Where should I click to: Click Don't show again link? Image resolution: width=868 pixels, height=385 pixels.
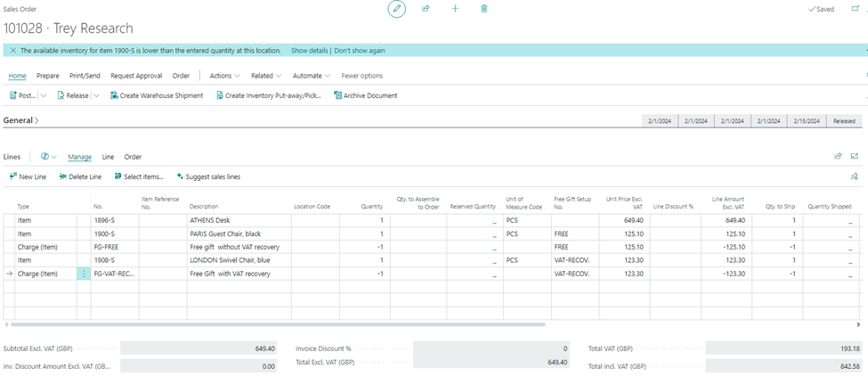tap(360, 51)
